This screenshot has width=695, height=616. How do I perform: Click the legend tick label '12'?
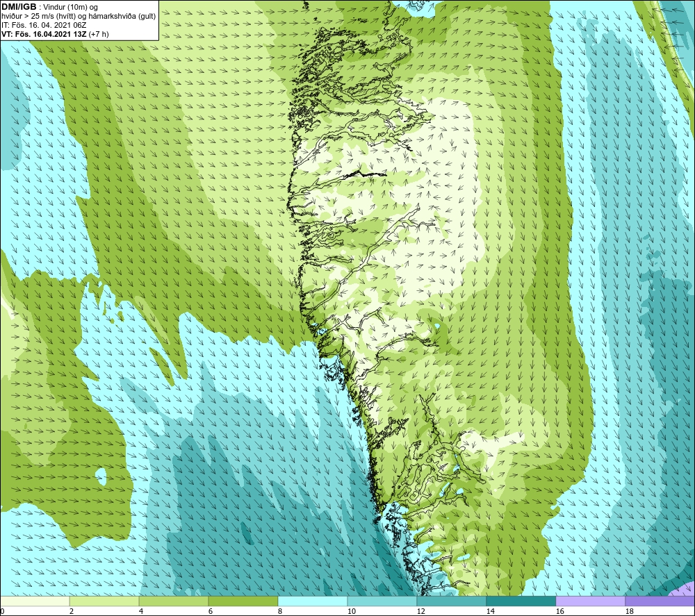point(420,611)
